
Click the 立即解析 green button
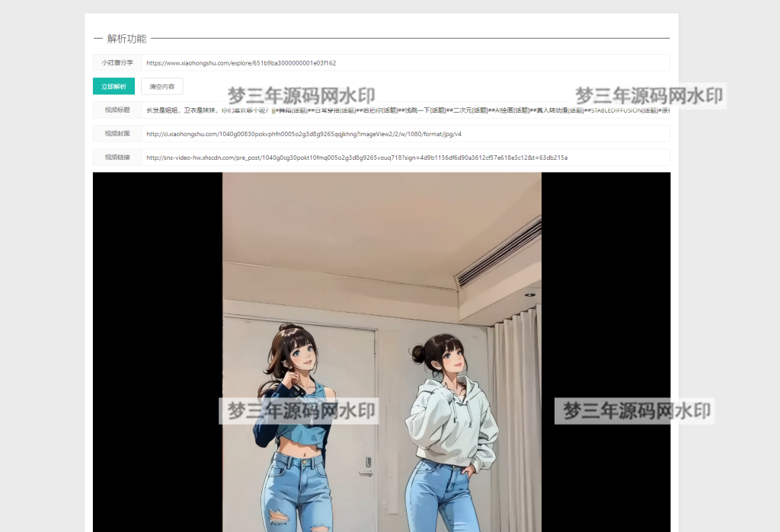(113, 86)
